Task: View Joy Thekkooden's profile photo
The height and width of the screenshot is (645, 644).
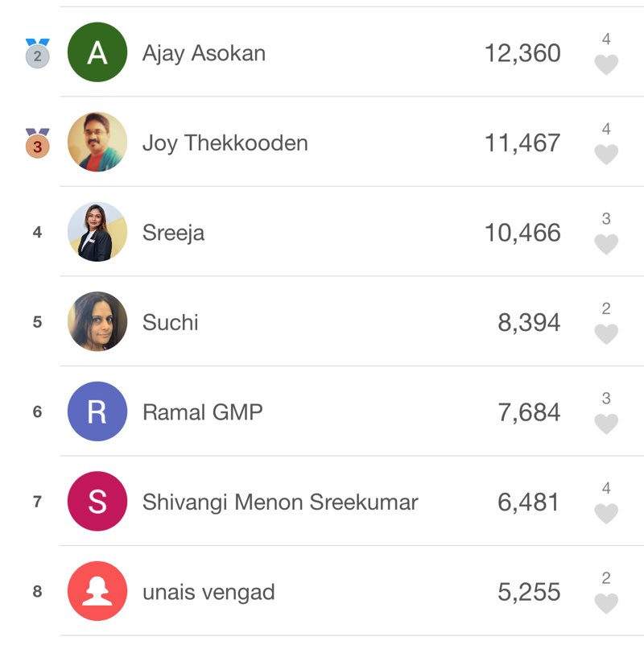Action: coord(97,142)
